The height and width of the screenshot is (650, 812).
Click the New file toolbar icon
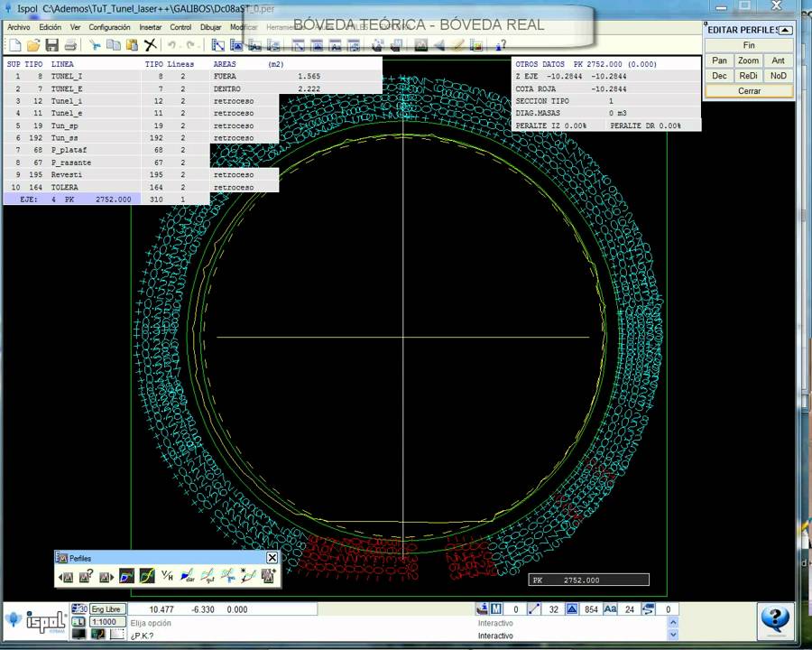[15, 46]
